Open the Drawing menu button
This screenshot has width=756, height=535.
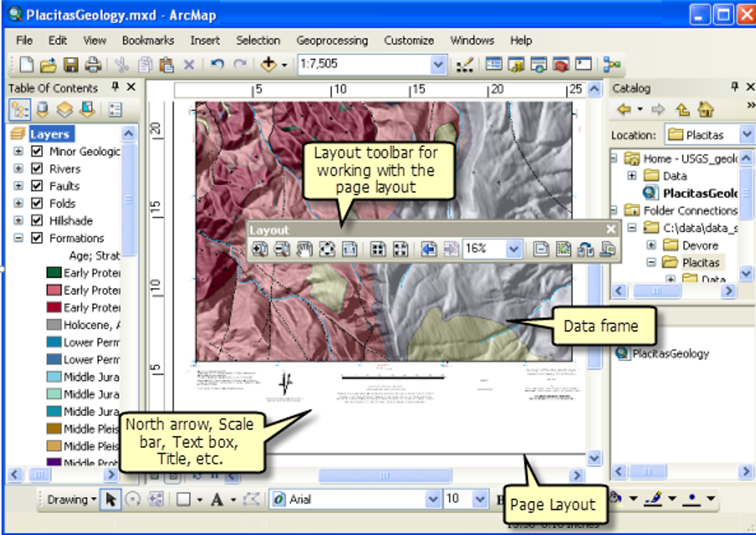click(x=72, y=500)
